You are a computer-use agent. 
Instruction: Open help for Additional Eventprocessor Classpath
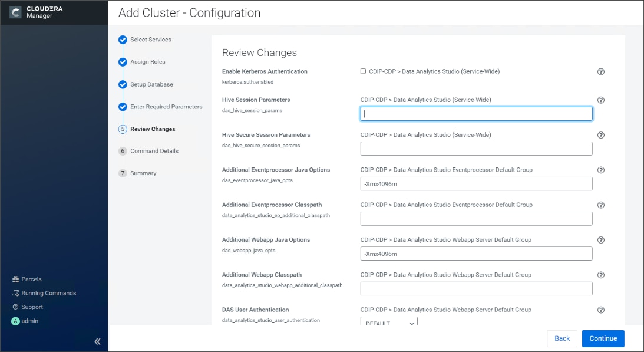[600, 205]
